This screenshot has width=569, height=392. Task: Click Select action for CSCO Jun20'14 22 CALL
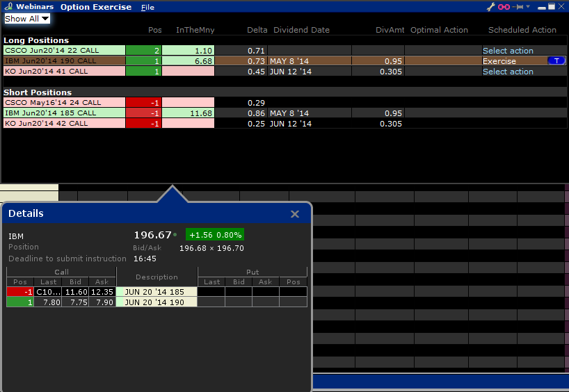(x=508, y=51)
